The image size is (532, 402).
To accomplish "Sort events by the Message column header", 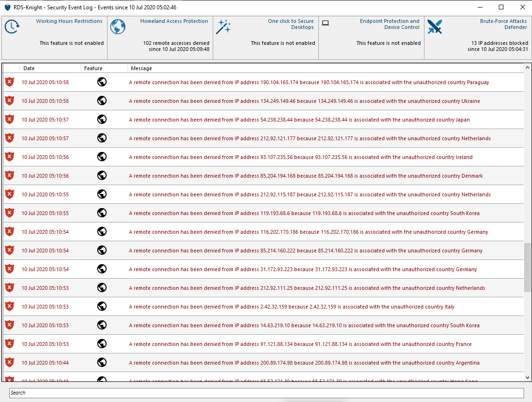I will pyautogui.click(x=325, y=68).
